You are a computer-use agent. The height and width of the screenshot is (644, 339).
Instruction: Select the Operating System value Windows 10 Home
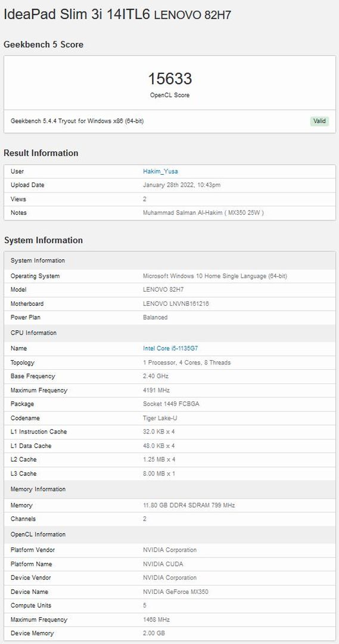point(215,276)
